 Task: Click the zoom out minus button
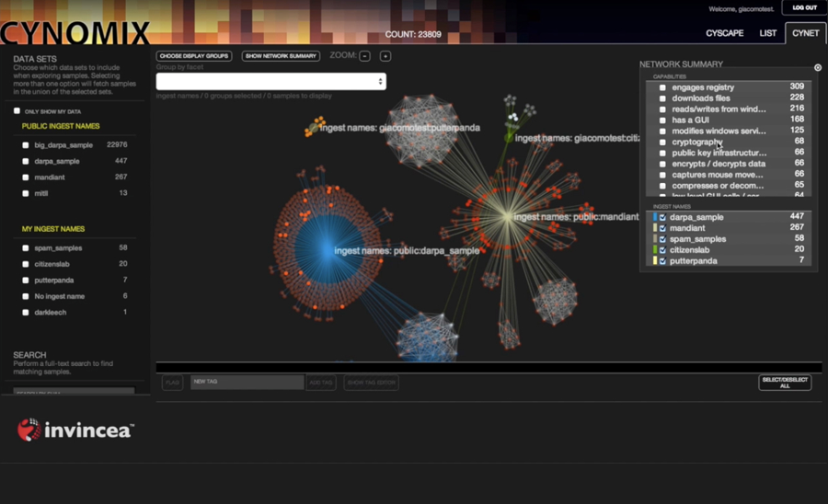tap(364, 56)
